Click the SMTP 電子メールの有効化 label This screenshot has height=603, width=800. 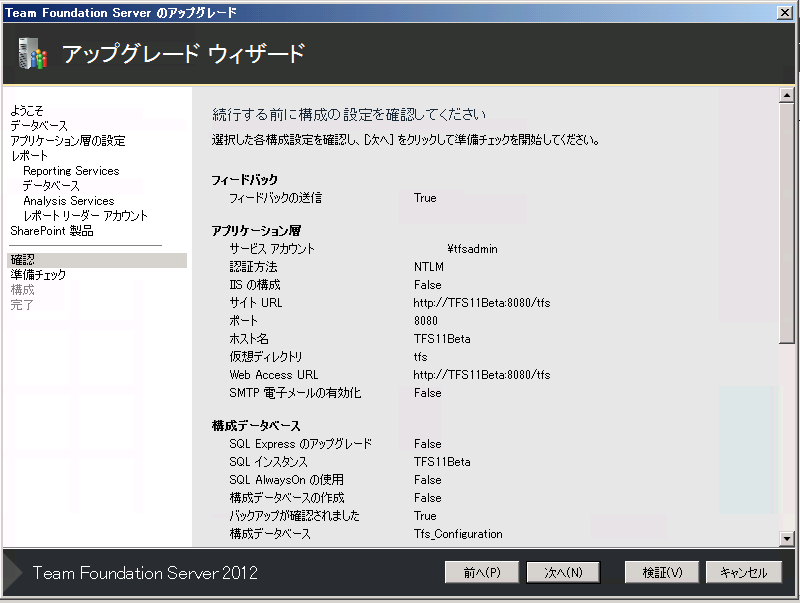(x=295, y=393)
